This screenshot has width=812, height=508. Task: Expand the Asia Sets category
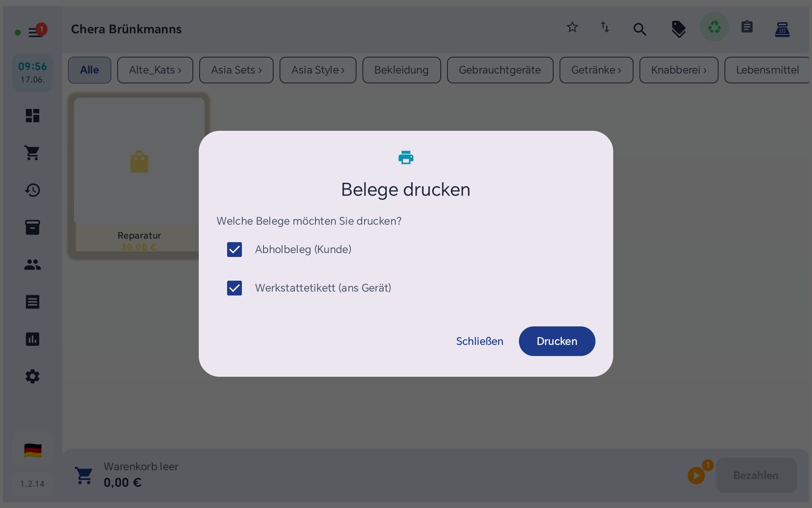pos(236,70)
